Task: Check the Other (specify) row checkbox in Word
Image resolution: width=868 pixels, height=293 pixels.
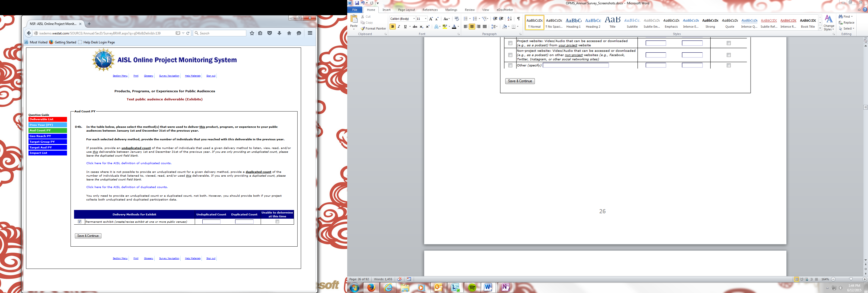Action: 510,65
